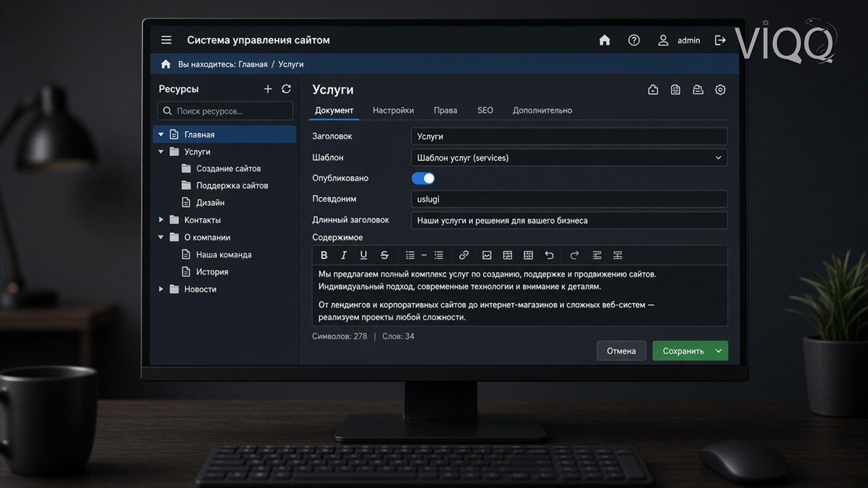
Task: Click the first icon right of the Услуги title
Action: 653,89
